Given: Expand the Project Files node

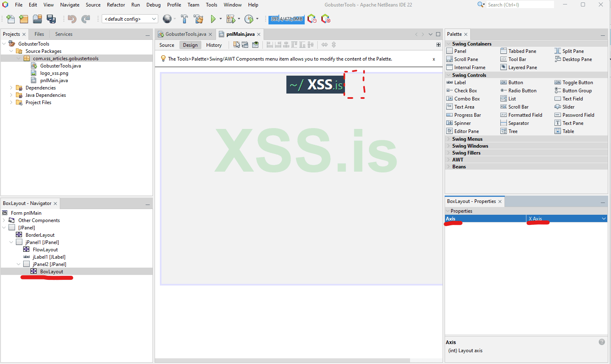Looking at the screenshot, I should coord(11,102).
